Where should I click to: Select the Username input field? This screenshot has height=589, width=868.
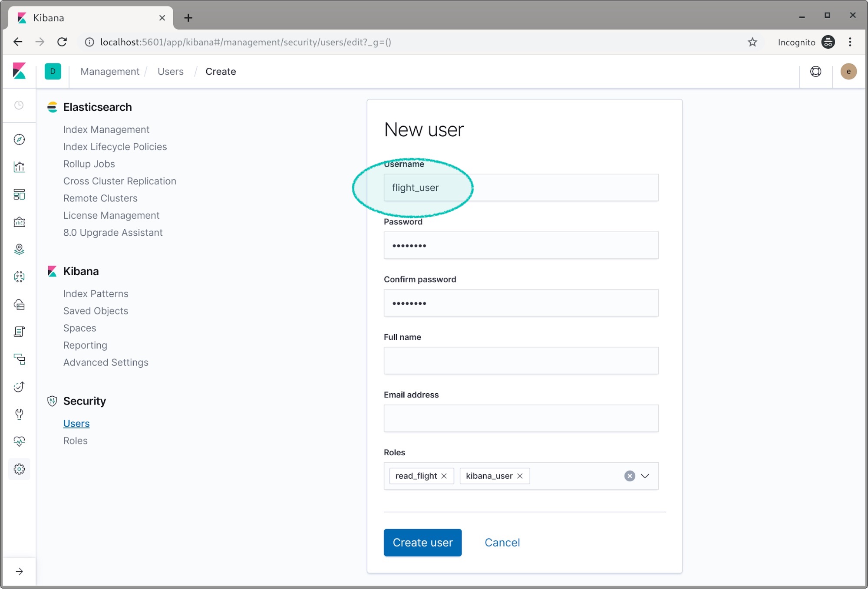[x=521, y=188]
